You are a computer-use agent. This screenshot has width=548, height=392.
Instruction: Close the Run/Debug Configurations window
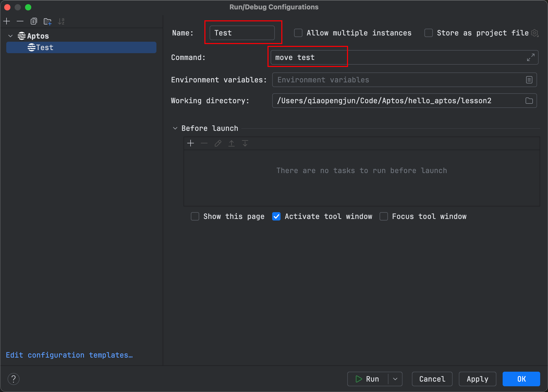(x=7, y=7)
